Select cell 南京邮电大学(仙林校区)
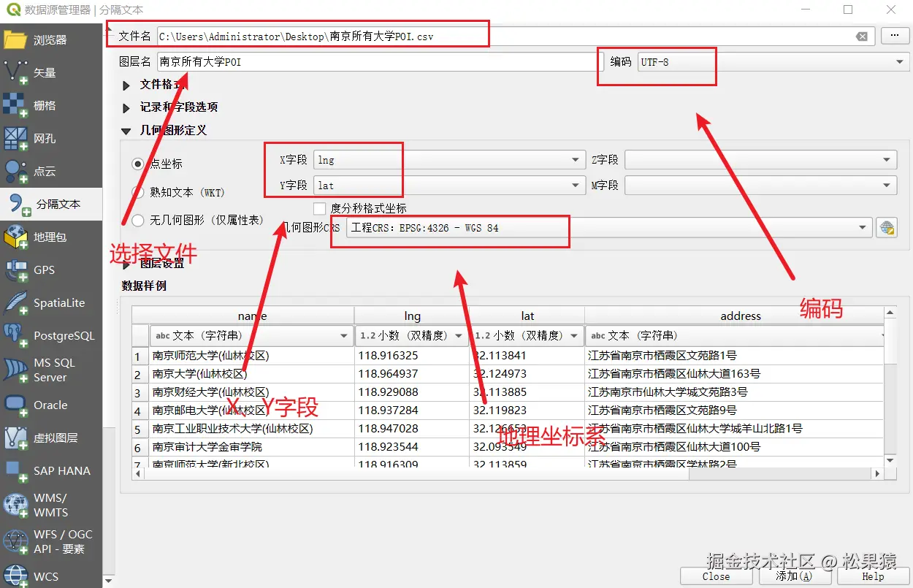 pyautogui.click(x=251, y=410)
